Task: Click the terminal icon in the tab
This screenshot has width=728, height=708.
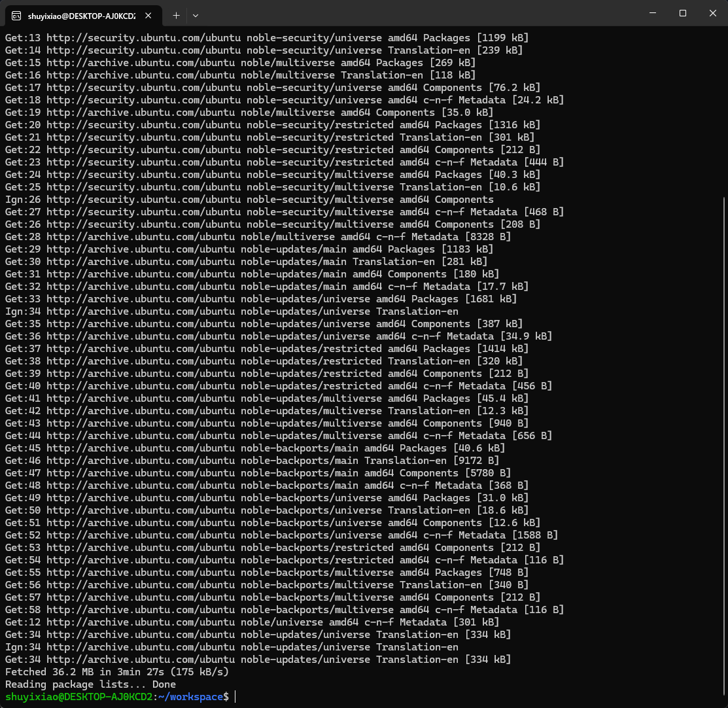Action: 16,16
